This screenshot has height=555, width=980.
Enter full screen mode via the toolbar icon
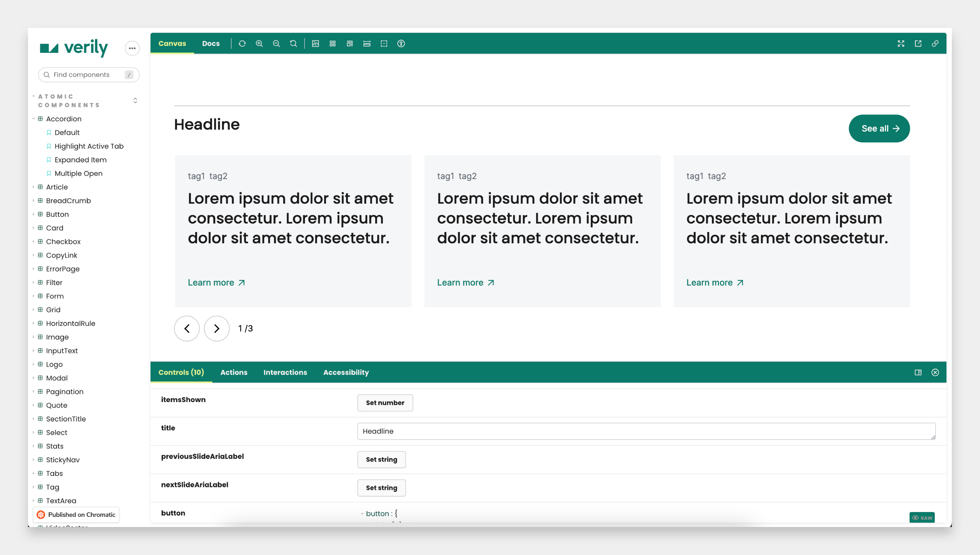(901, 43)
